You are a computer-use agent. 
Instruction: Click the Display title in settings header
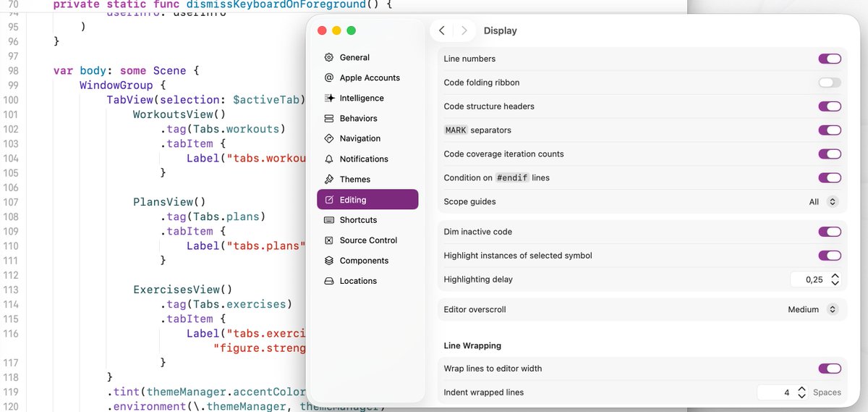[x=500, y=30]
